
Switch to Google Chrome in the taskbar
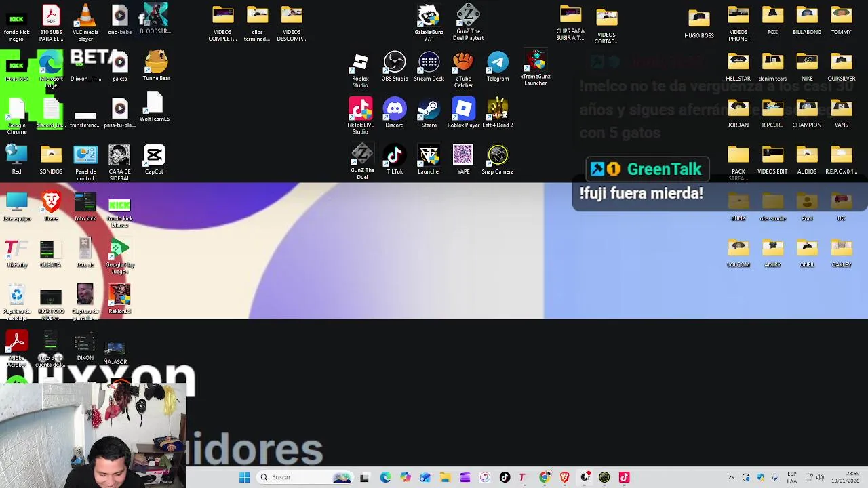(x=545, y=477)
